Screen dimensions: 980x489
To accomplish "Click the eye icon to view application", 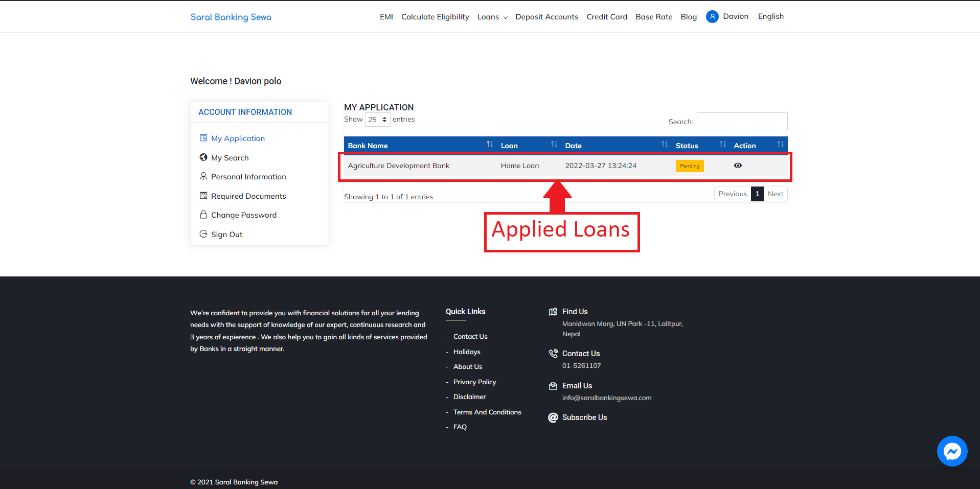I will point(738,166).
